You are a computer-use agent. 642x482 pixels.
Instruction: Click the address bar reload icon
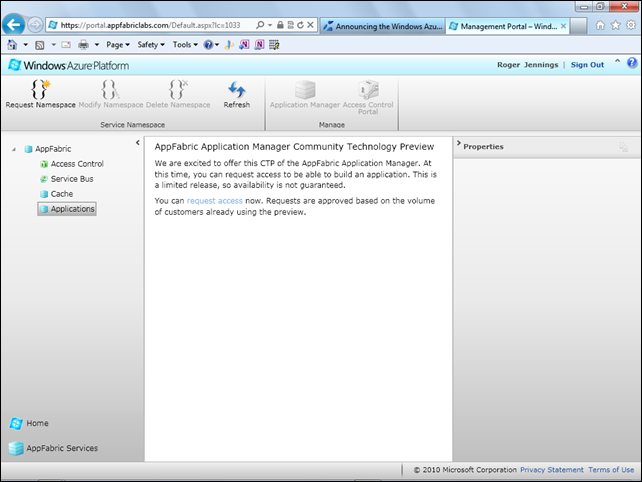(x=301, y=25)
